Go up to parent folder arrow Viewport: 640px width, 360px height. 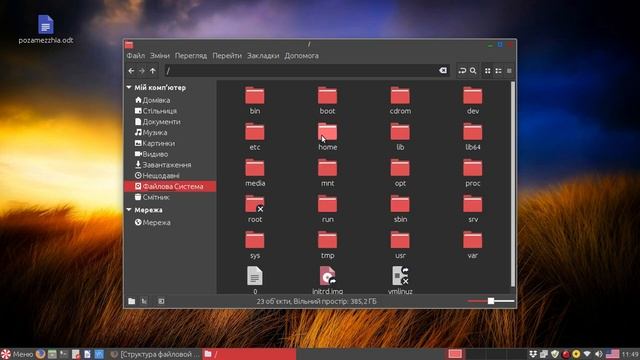pyautogui.click(x=153, y=71)
